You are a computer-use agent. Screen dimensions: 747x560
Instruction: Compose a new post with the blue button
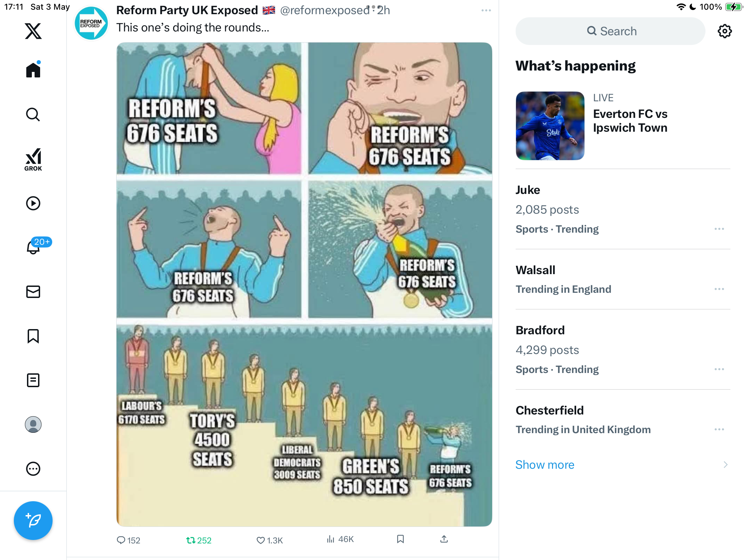point(33,521)
